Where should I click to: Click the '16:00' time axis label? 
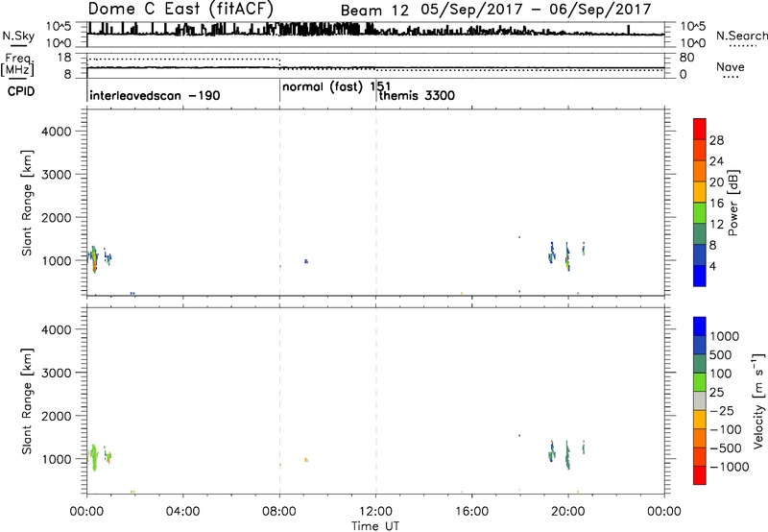click(x=471, y=512)
